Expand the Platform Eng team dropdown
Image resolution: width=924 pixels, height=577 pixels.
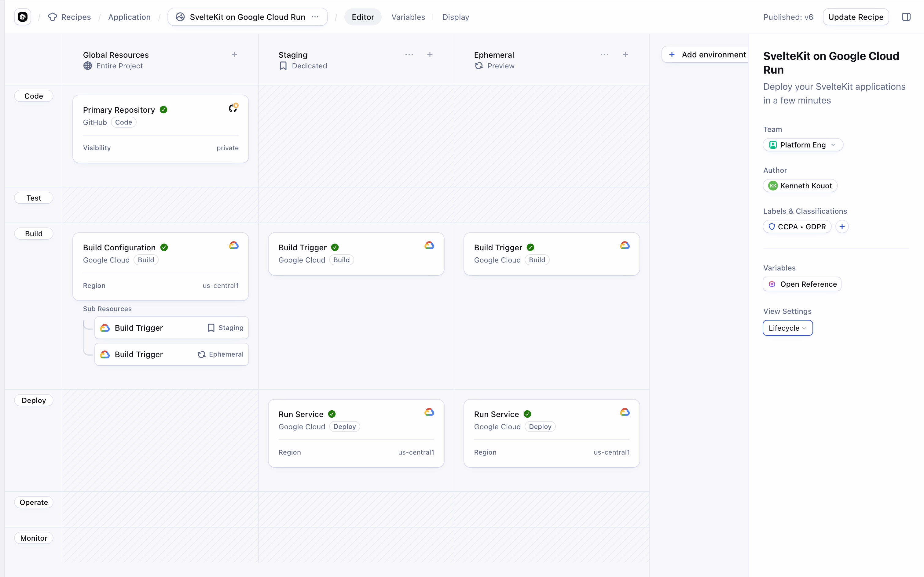point(803,145)
